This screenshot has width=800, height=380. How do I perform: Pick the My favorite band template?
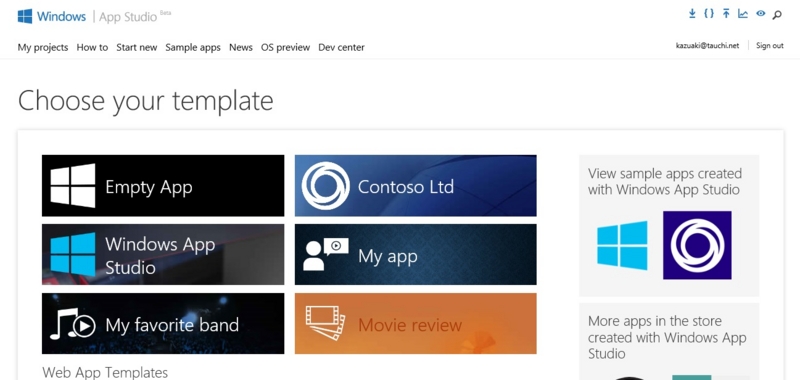point(163,323)
